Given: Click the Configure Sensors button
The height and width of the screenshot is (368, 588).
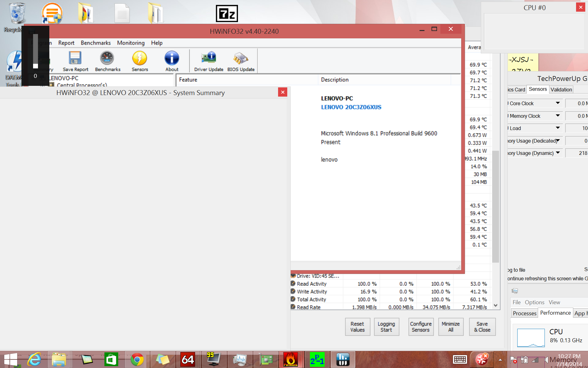Looking at the screenshot, I should (x=421, y=327).
